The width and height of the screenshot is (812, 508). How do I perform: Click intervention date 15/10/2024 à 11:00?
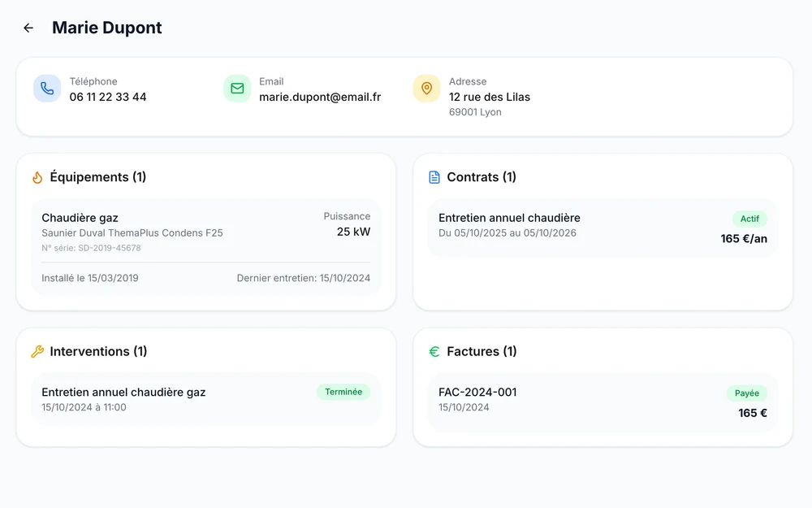pos(84,407)
